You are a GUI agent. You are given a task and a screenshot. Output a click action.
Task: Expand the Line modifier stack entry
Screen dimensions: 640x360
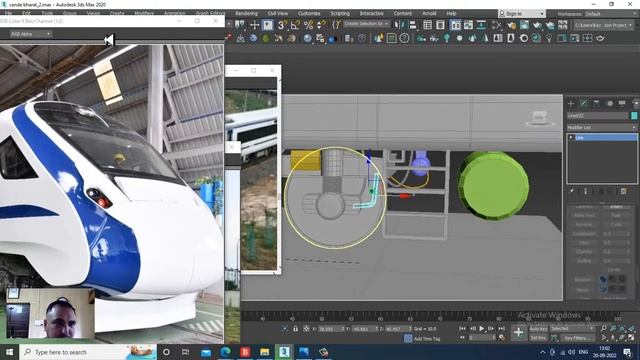(571, 138)
